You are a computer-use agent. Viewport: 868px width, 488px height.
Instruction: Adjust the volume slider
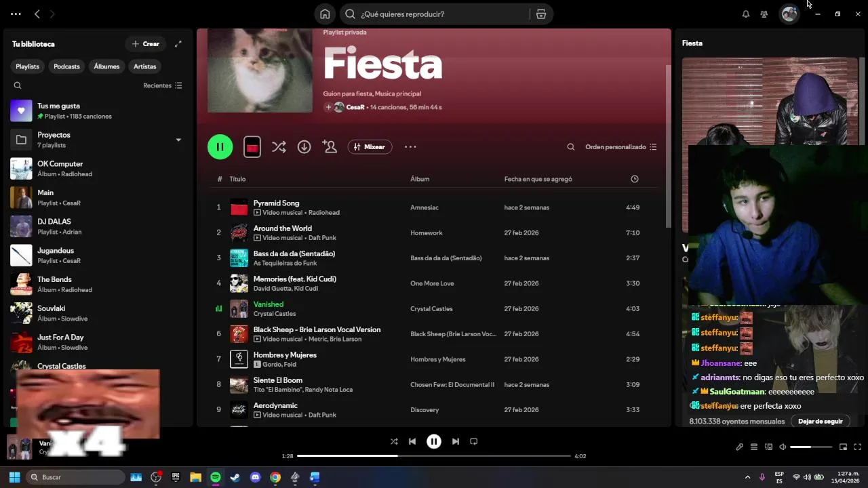(x=811, y=447)
